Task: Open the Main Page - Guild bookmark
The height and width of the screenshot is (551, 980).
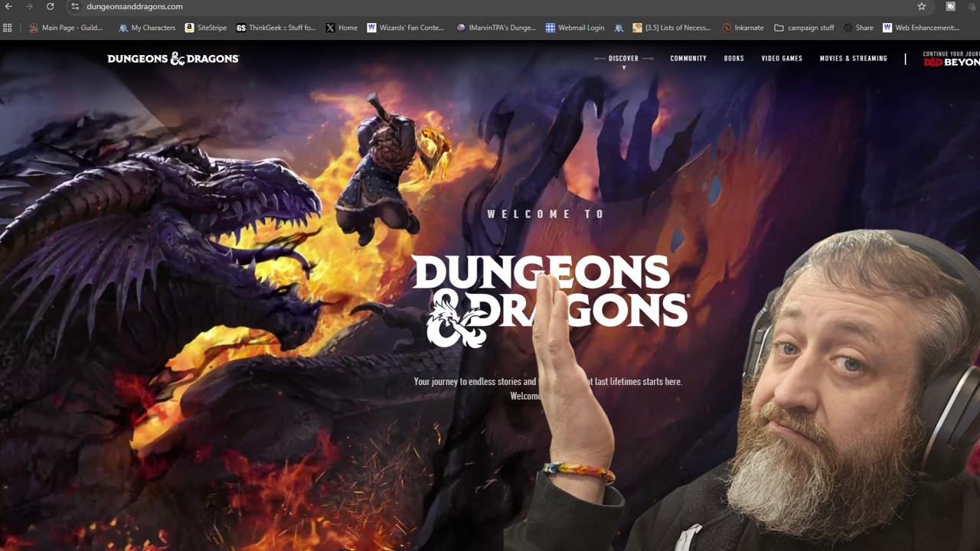Action: 66,28
